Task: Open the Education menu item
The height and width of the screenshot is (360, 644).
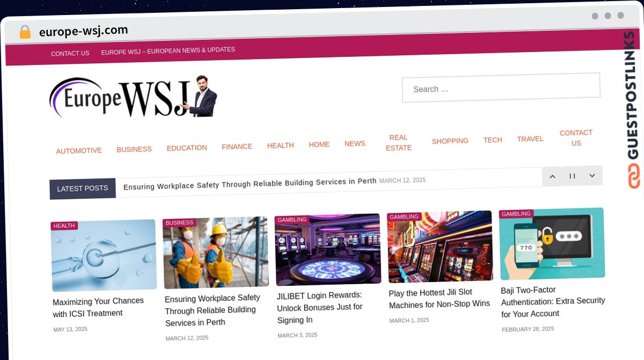Action: pos(187,148)
